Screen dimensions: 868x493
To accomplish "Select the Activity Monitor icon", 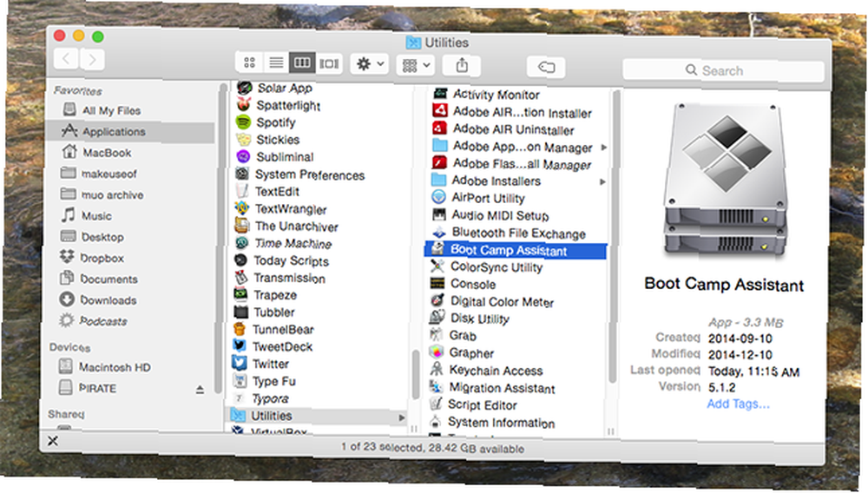I will pyautogui.click(x=441, y=92).
